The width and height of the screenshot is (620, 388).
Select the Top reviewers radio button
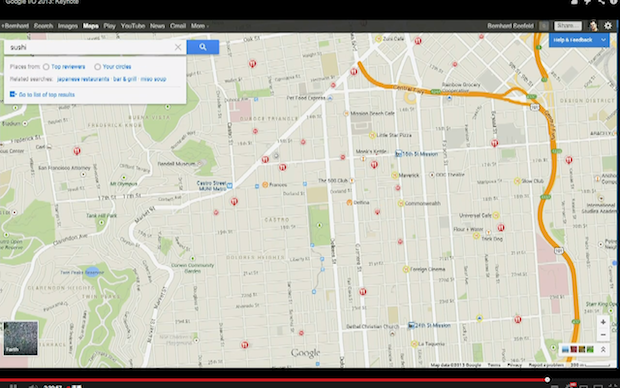click(x=46, y=67)
